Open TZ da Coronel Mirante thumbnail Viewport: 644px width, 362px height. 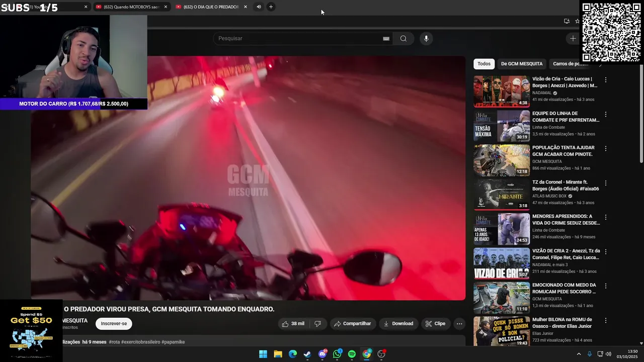(502, 195)
